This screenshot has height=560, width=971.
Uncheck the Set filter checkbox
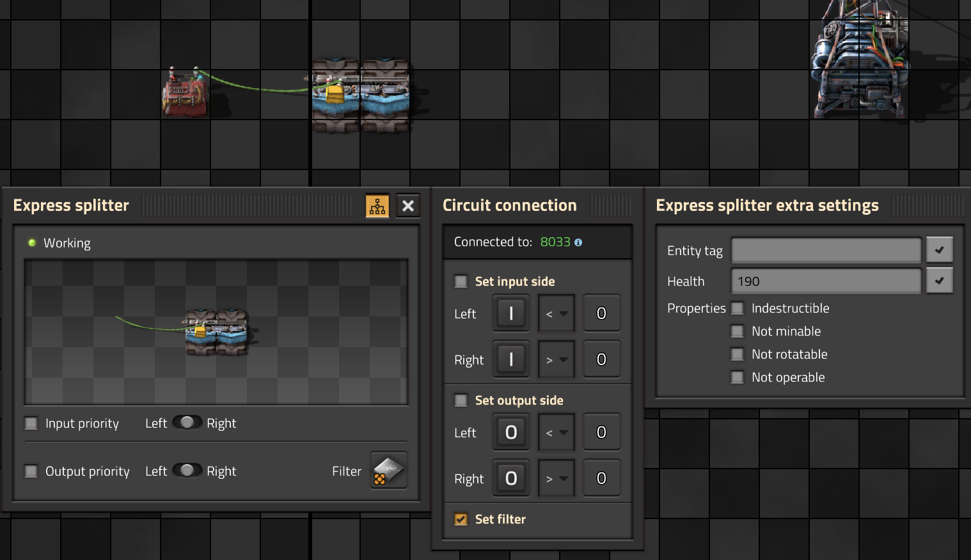click(x=461, y=519)
